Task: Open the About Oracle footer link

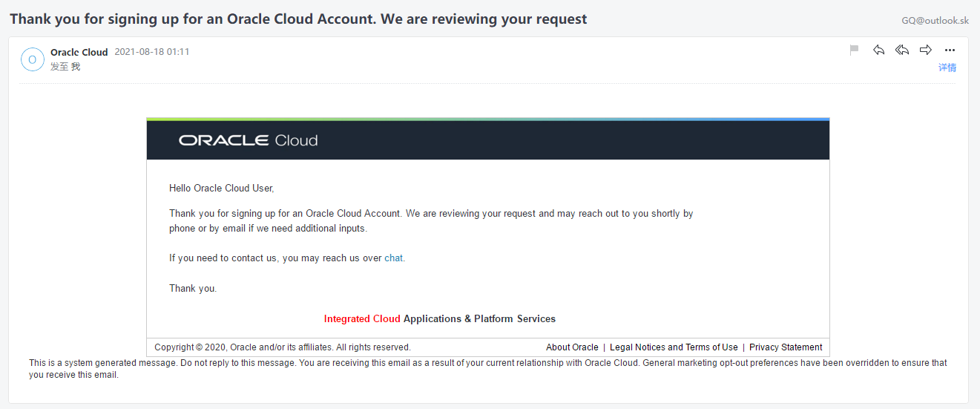Action: (572, 347)
